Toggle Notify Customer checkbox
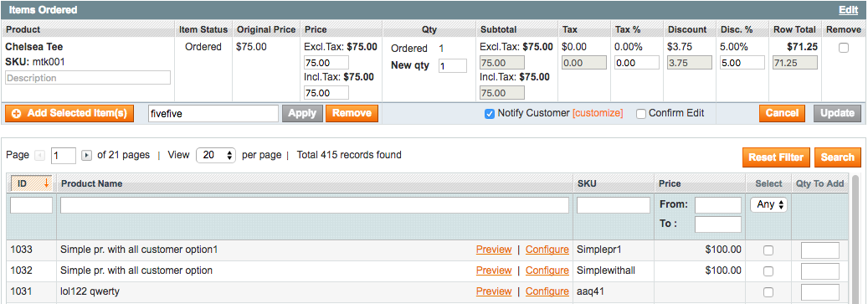 point(490,114)
